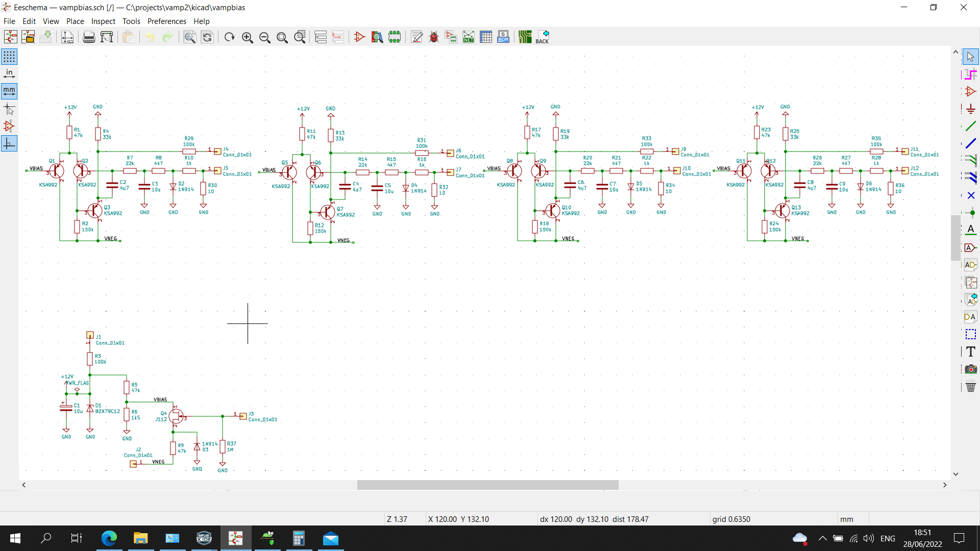
Task: Click the Refresh view icon
Action: [x=230, y=37]
